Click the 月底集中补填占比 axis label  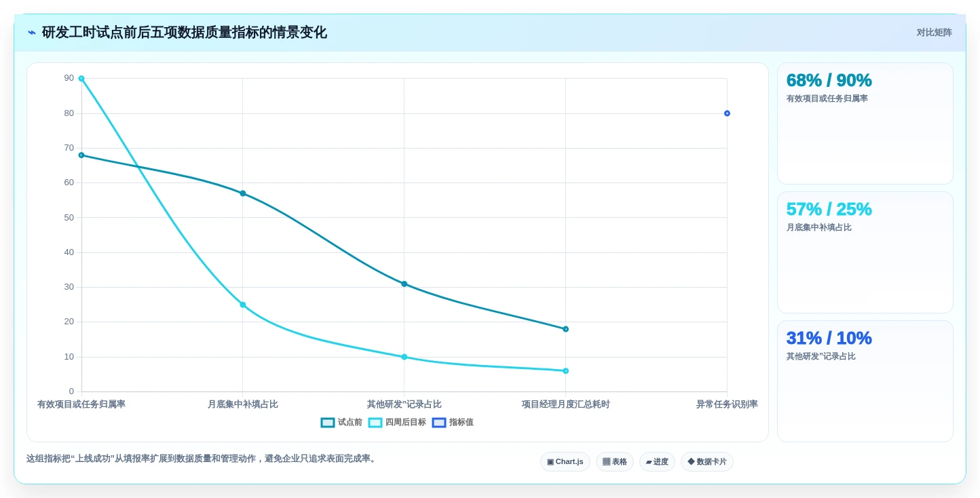243,404
